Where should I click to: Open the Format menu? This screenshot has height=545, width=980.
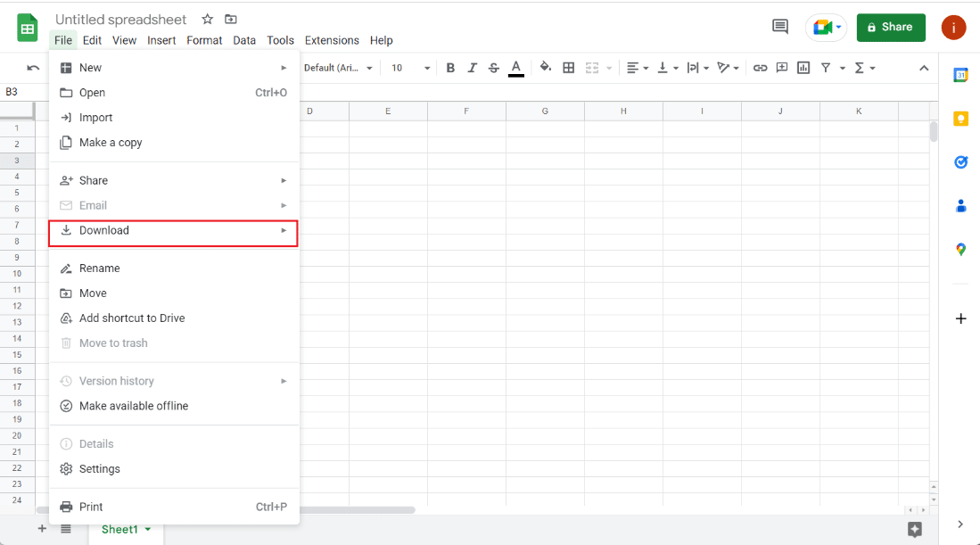point(204,40)
